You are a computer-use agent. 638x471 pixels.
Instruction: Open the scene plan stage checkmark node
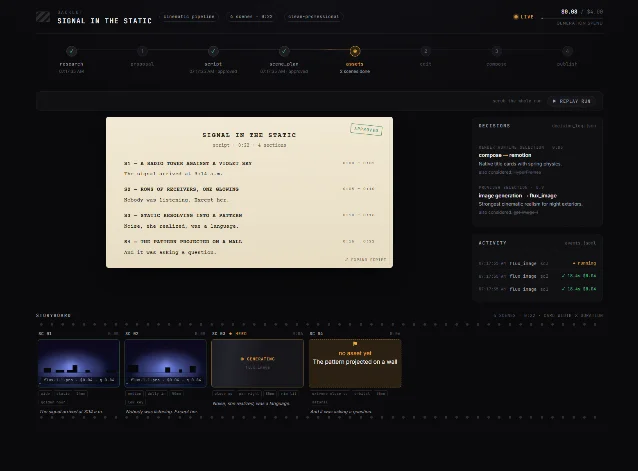[284, 51]
